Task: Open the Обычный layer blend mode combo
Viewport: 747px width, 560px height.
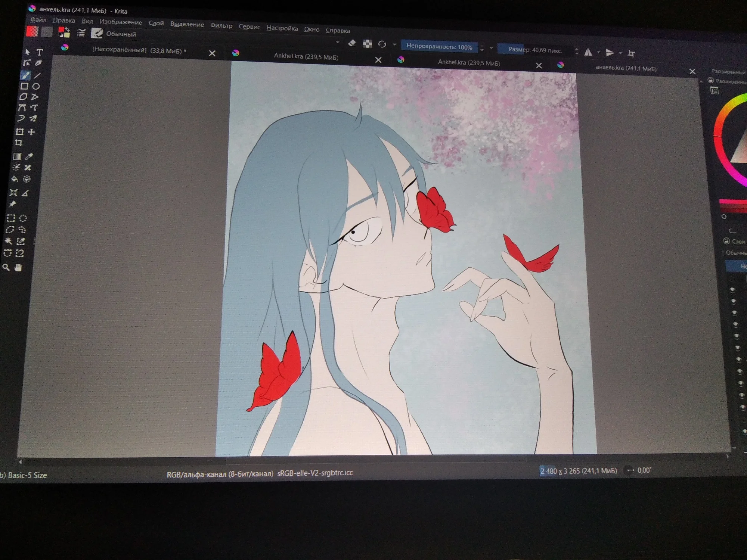Action: click(x=736, y=253)
